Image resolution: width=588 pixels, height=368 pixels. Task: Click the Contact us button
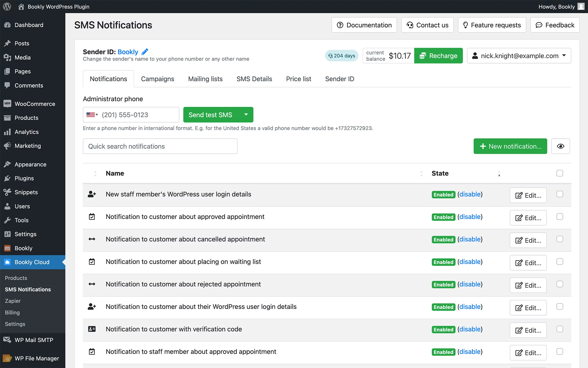pos(428,25)
